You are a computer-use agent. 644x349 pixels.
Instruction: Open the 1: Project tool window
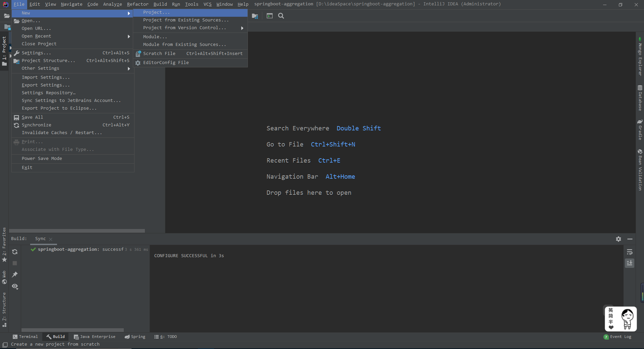coord(4,51)
